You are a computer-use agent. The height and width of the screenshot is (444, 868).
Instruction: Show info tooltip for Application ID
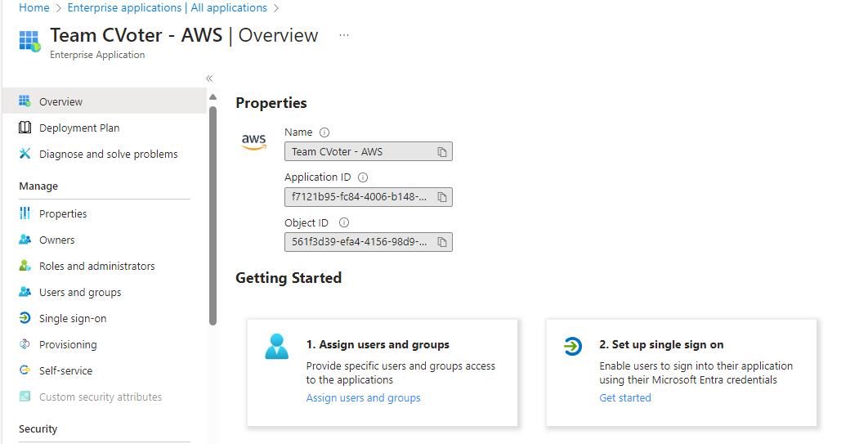click(x=363, y=177)
